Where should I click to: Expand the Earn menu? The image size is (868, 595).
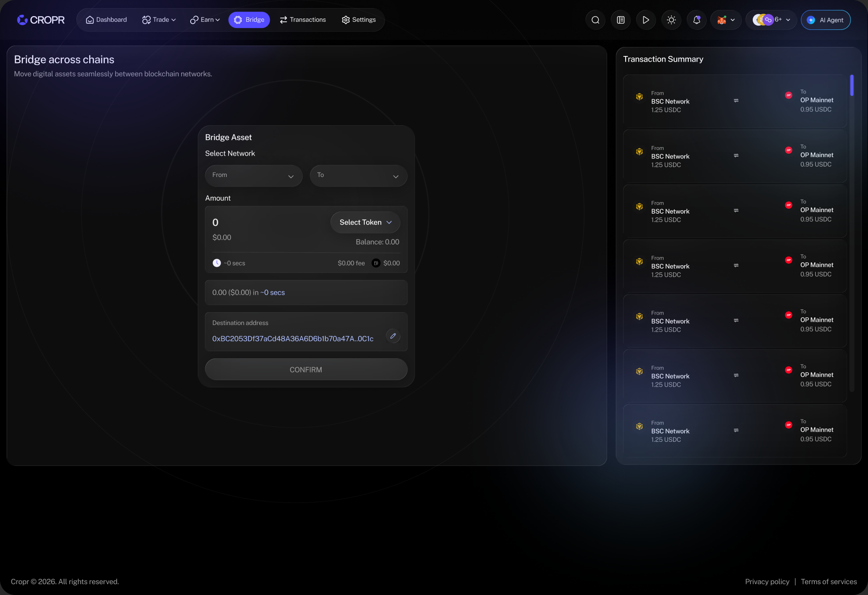(x=205, y=20)
